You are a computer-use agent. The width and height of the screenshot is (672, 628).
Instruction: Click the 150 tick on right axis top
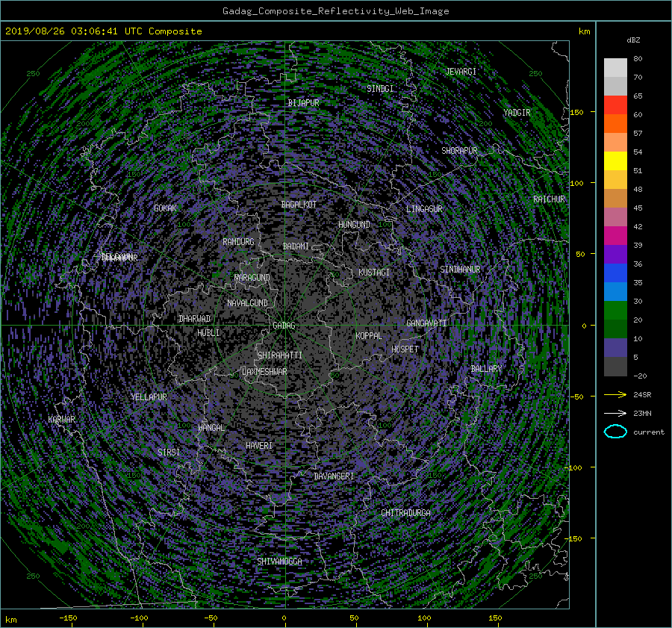(x=577, y=112)
